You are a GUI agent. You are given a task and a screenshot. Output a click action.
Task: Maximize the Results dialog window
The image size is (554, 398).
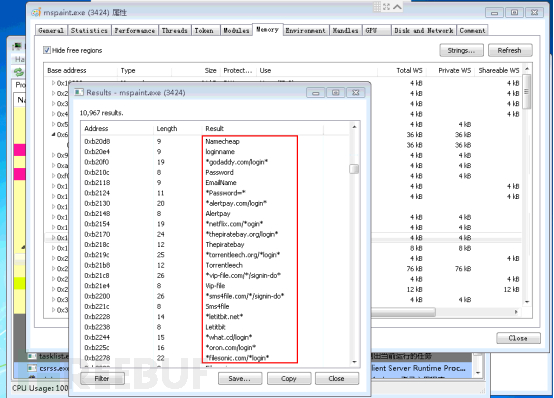[336, 93]
